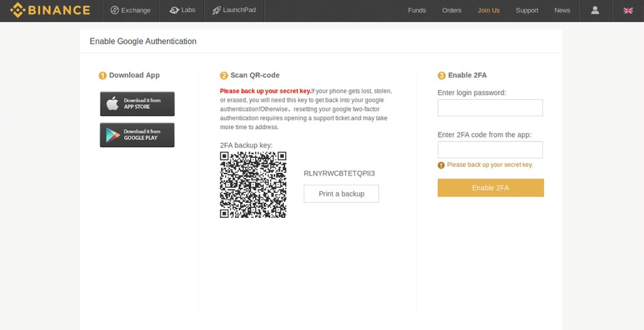Open the user account icon

click(595, 10)
